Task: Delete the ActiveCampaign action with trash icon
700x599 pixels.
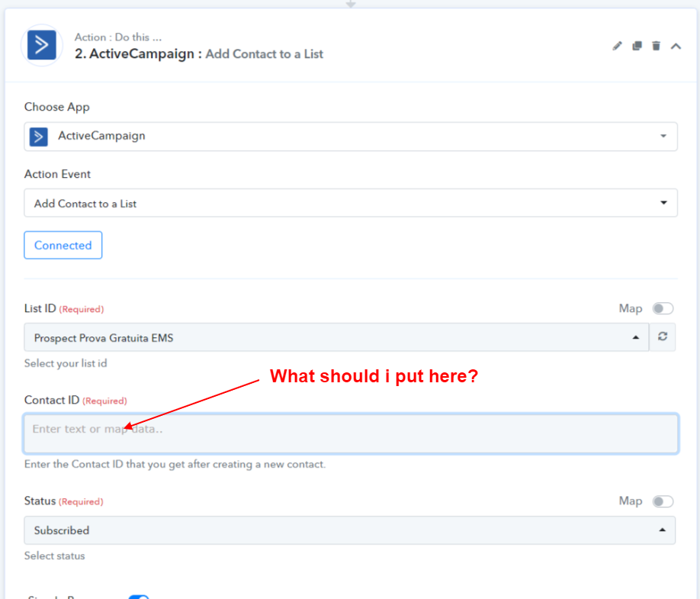Action: [x=656, y=46]
